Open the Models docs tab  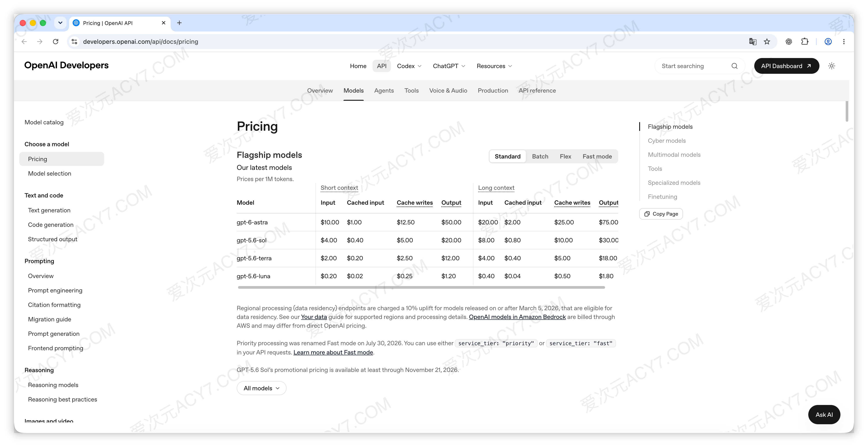click(353, 91)
